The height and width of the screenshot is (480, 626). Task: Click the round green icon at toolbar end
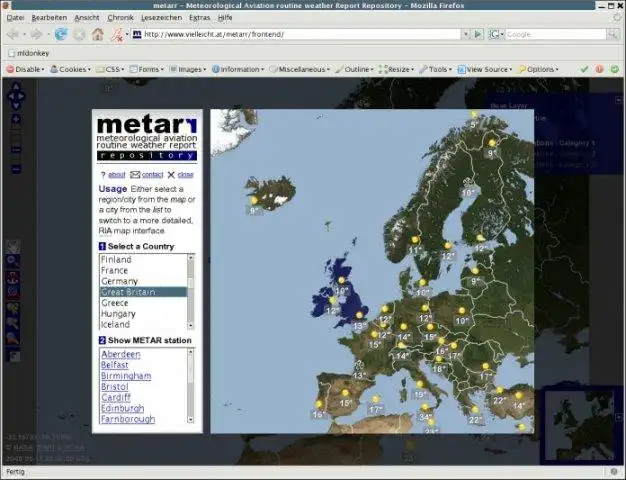tap(614, 69)
